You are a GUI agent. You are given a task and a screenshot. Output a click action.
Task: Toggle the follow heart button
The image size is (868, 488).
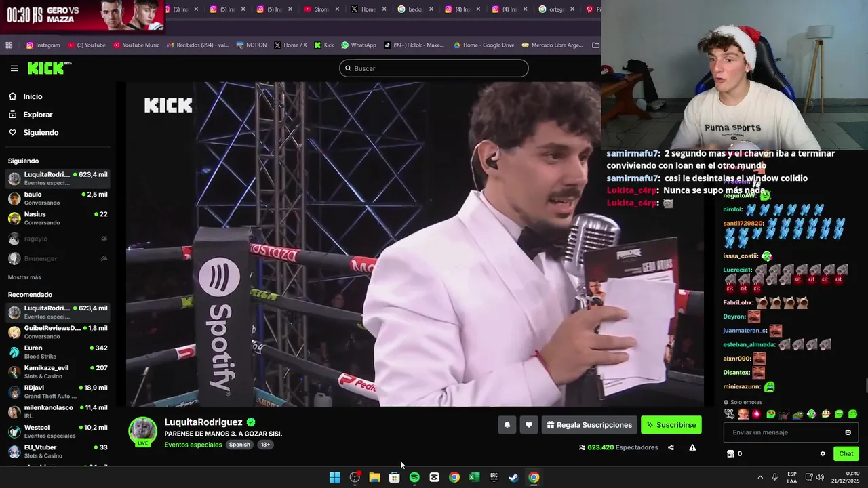click(x=529, y=425)
